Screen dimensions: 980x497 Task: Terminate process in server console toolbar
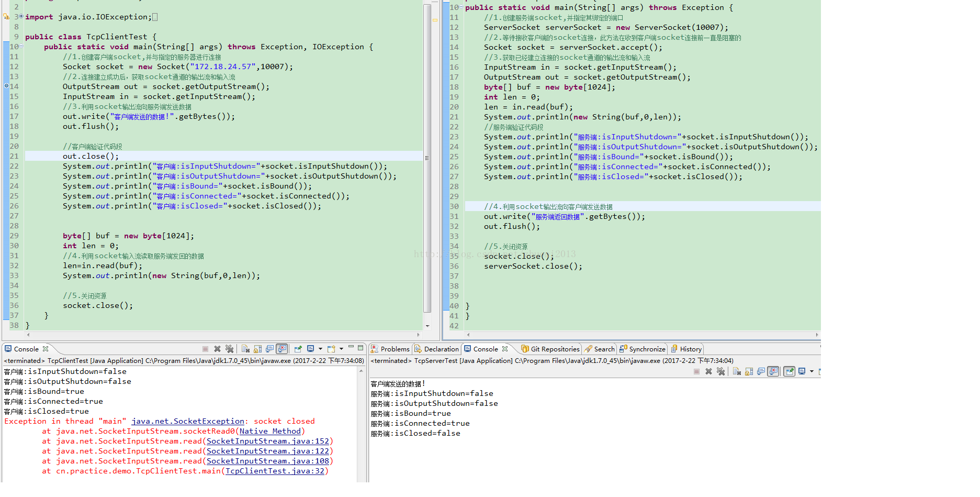pyautogui.click(x=696, y=371)
